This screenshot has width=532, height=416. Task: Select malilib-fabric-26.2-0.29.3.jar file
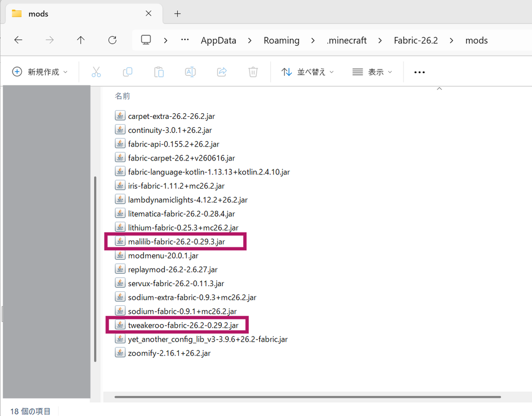click(x=176, y=241)
